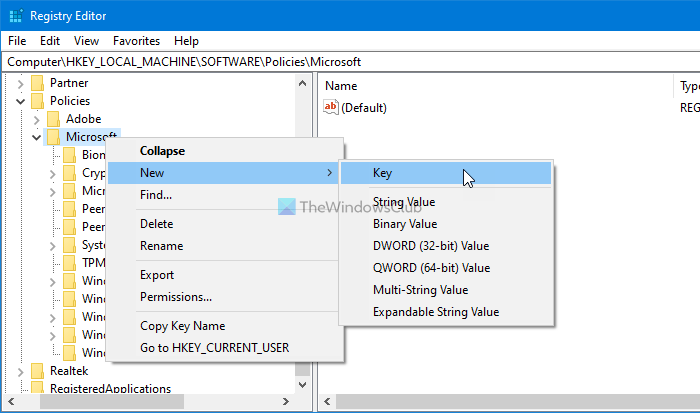Open the File menu
The height and width of the screenshot is (413, 700).
(17, 41)
